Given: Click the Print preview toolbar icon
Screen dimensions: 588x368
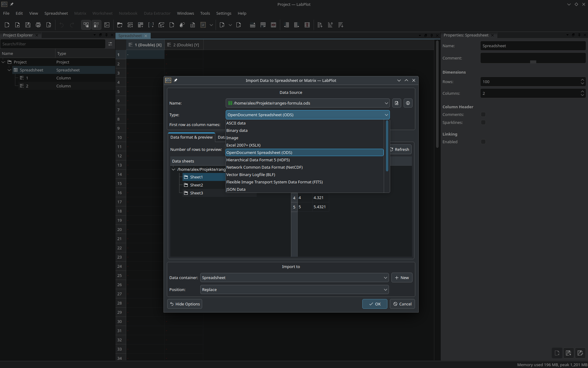Looking at the screenshot, I should click(x=49, y=25).
